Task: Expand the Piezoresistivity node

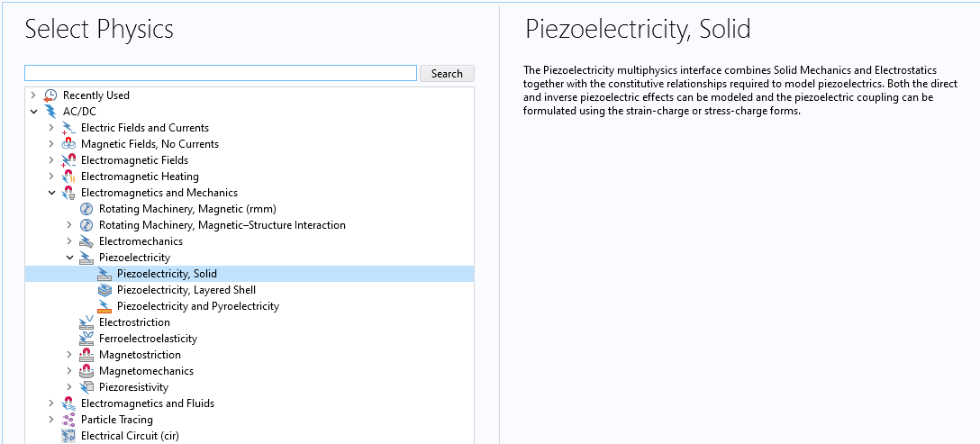Action: click(69, 387)
